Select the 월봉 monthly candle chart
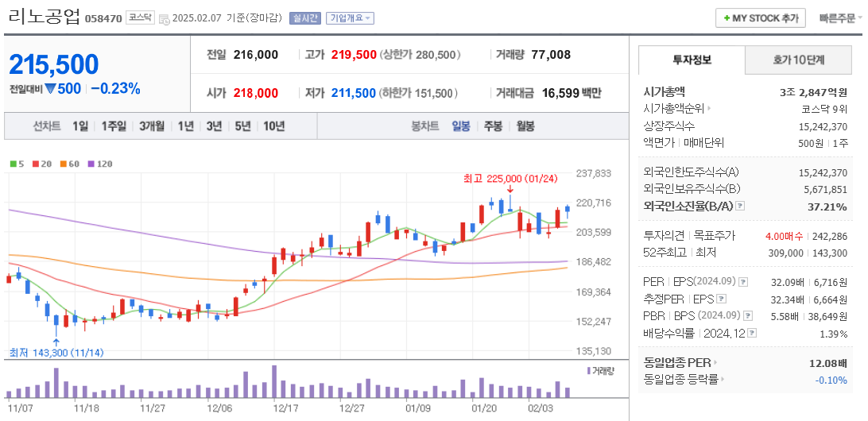 pyautogui.click(x=525, y=126)
